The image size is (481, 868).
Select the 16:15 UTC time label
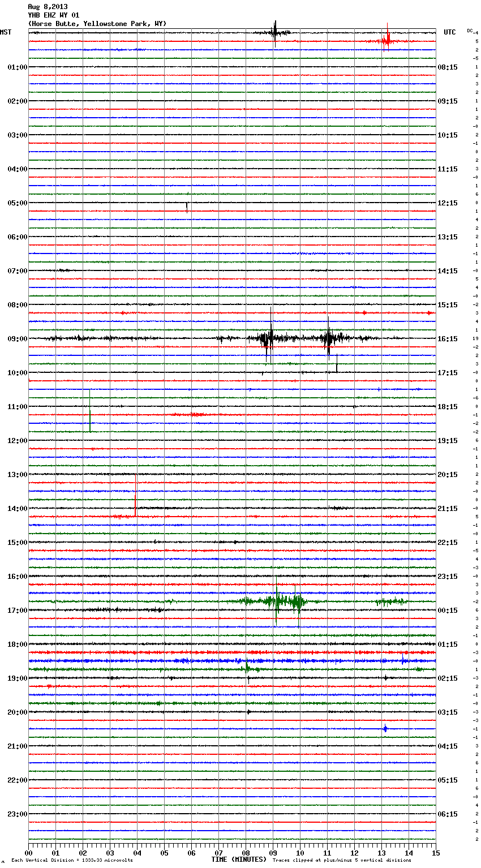(447, 339)
